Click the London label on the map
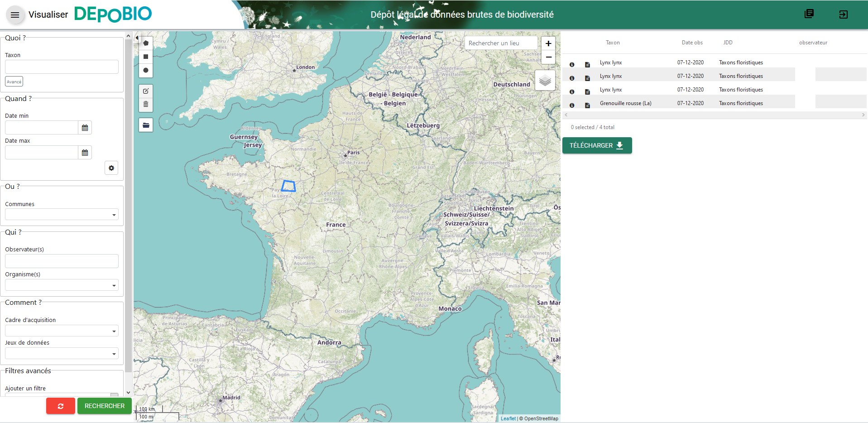868x423 pixels. click(305, 67)
